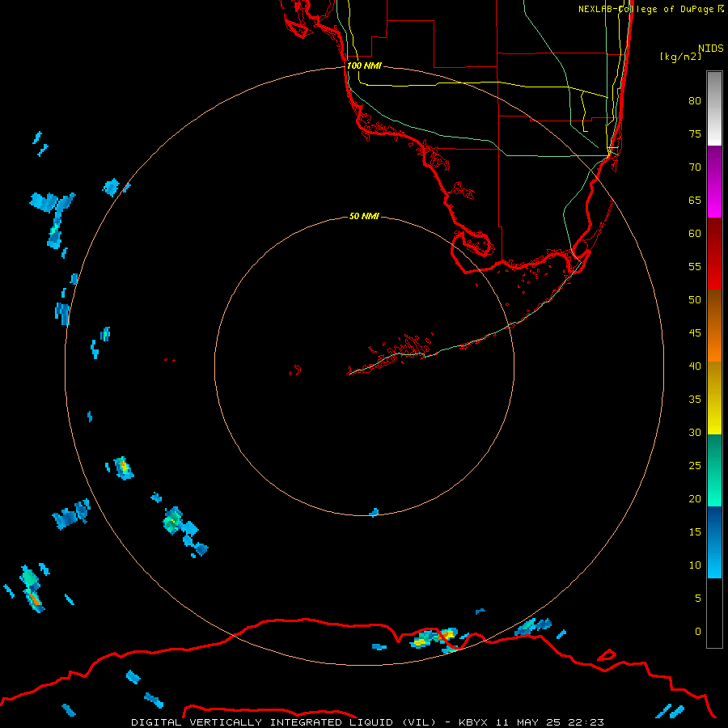Select the red segment of the color scale
The image size is (728, 728).
[714, 254]
